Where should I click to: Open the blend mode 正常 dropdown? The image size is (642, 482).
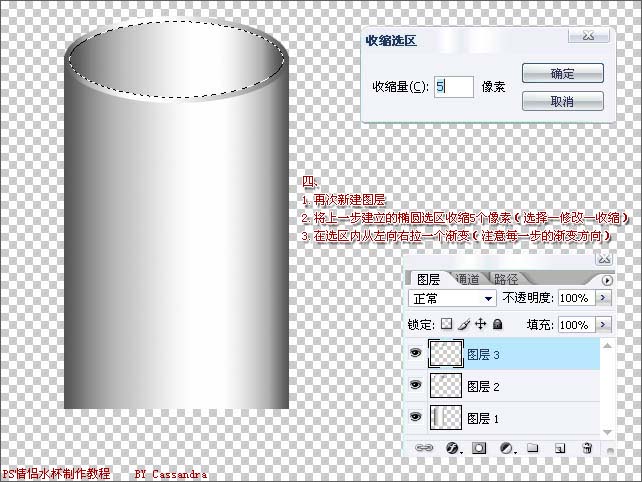[x=452, y=299]
